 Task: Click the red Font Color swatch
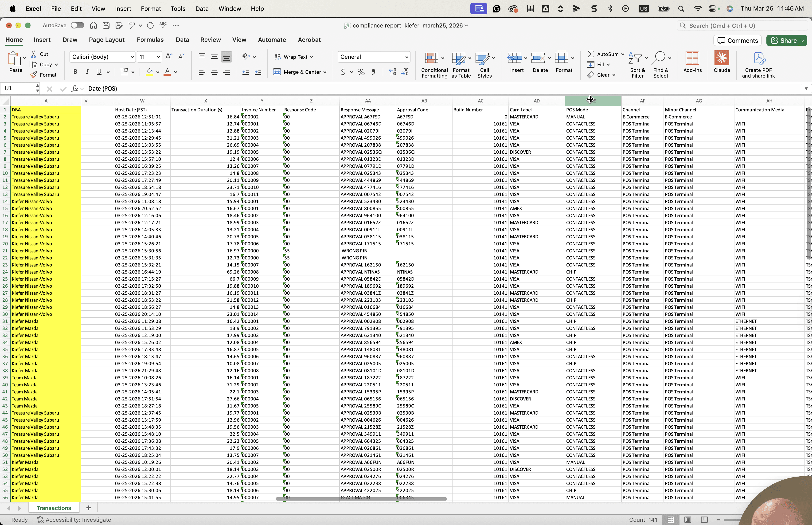167,72
